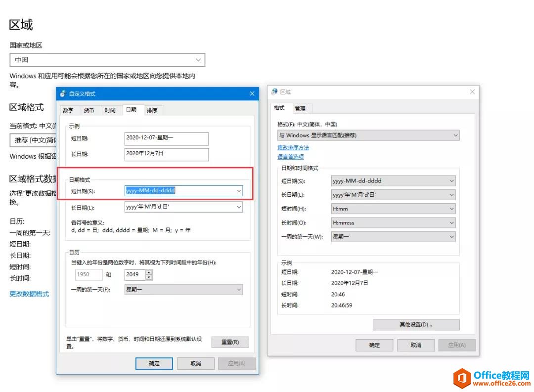Close the 自定义格式 dialog

[252, 93]
